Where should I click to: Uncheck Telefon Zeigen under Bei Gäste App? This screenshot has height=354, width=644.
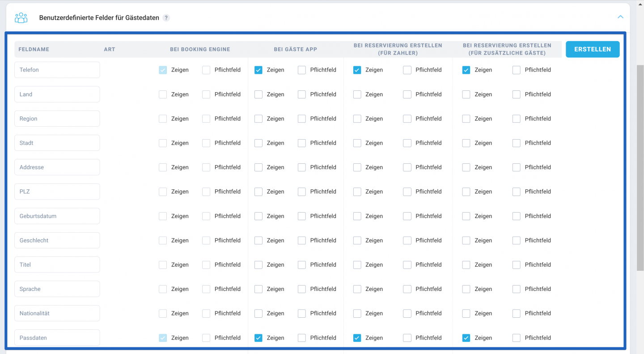tap(258, 70)
